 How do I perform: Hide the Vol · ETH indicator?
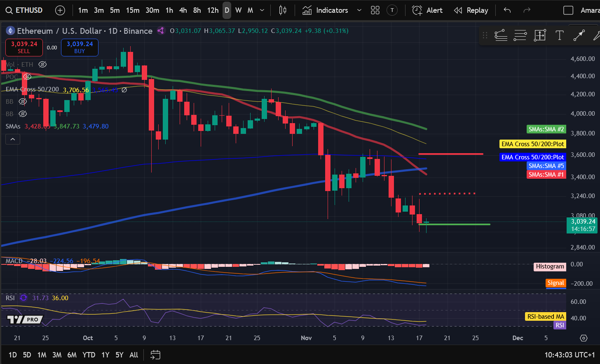click(42, 64)
